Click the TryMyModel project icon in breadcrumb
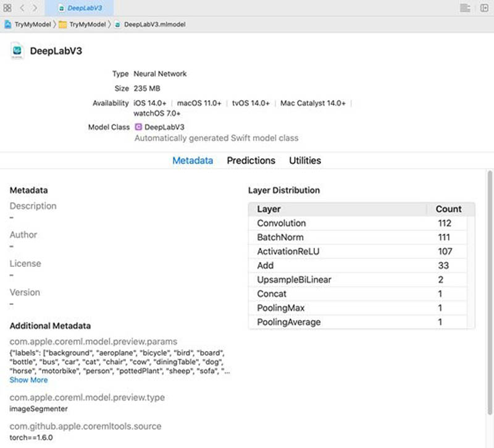 tap(8, 24)
